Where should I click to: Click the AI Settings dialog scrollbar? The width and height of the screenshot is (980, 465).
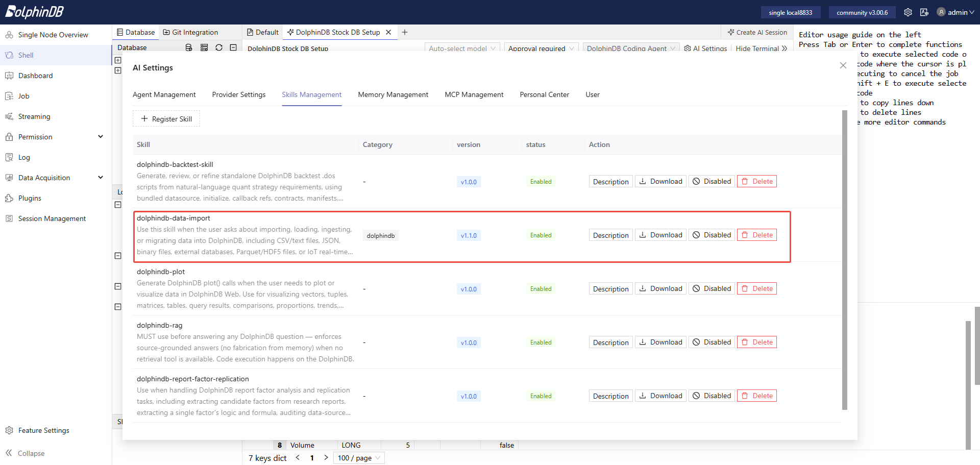[x=845, y=260]
